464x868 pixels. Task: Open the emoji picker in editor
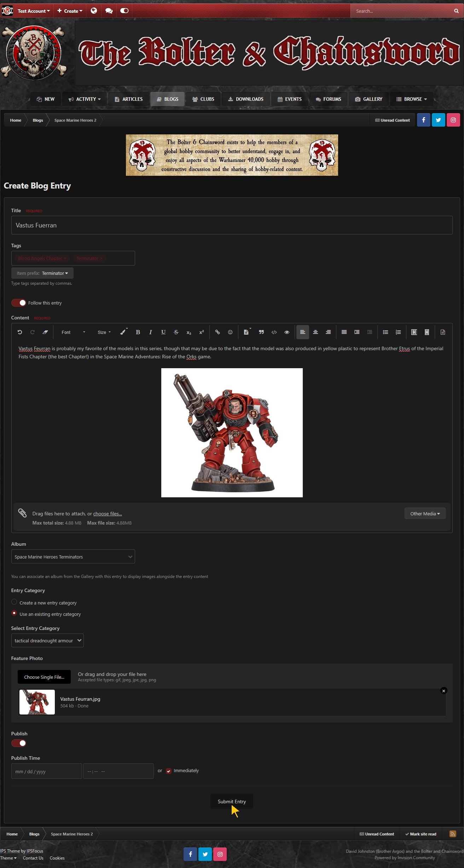point(230,332)
